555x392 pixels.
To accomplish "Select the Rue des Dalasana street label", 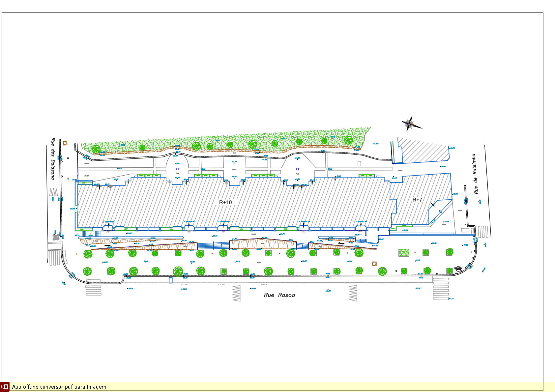I will (x=53, y=158).
